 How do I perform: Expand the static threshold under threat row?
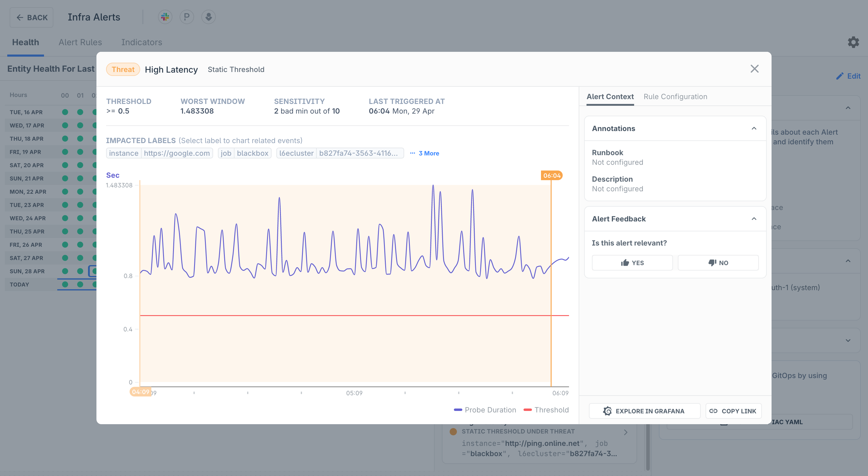click(625, 432)
